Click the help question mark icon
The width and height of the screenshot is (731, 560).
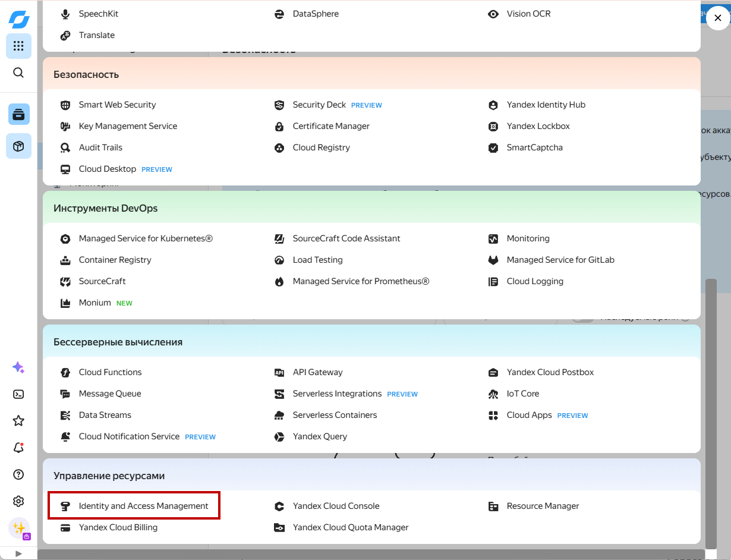(x=18, y=474)
